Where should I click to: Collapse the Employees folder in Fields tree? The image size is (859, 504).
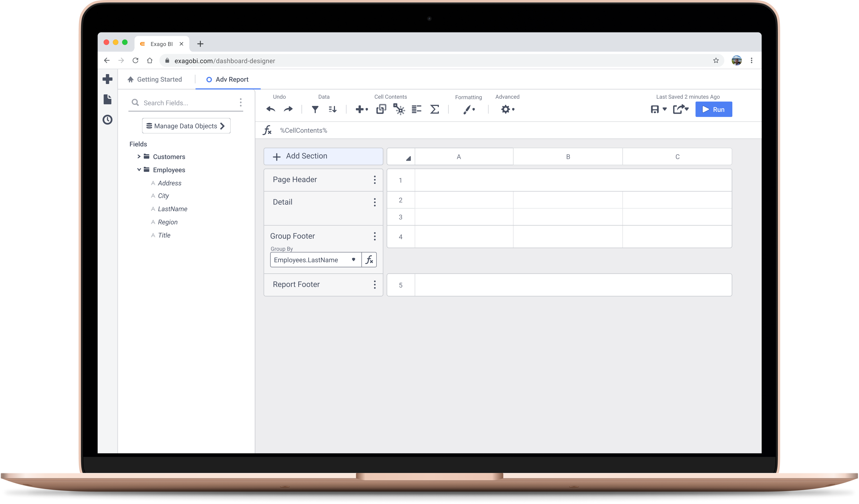click(139, 170)
